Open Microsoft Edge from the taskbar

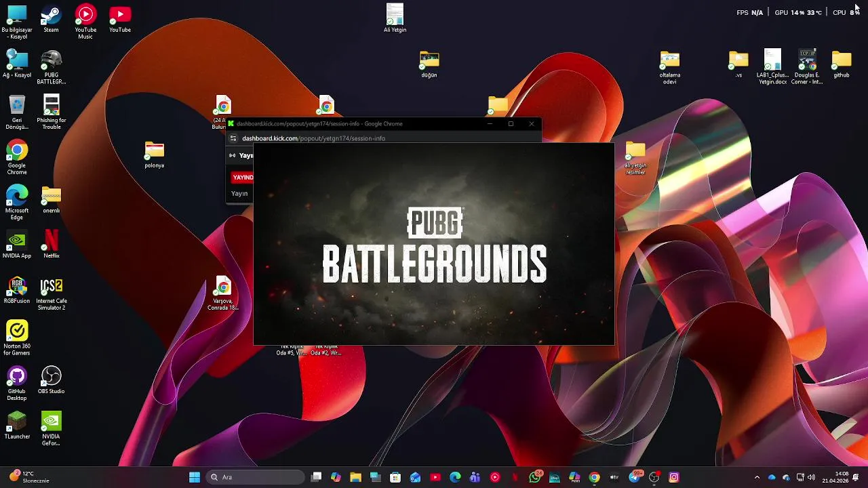pos(455,477)
